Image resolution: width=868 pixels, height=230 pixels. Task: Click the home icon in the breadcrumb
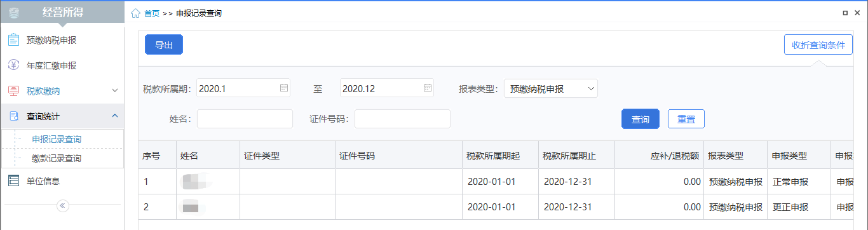coord(135,13)
